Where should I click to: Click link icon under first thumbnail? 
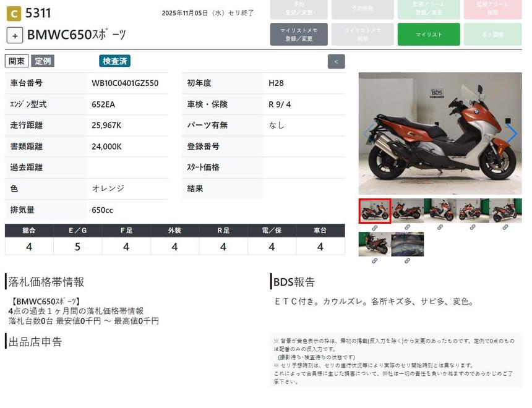(375, 227)
